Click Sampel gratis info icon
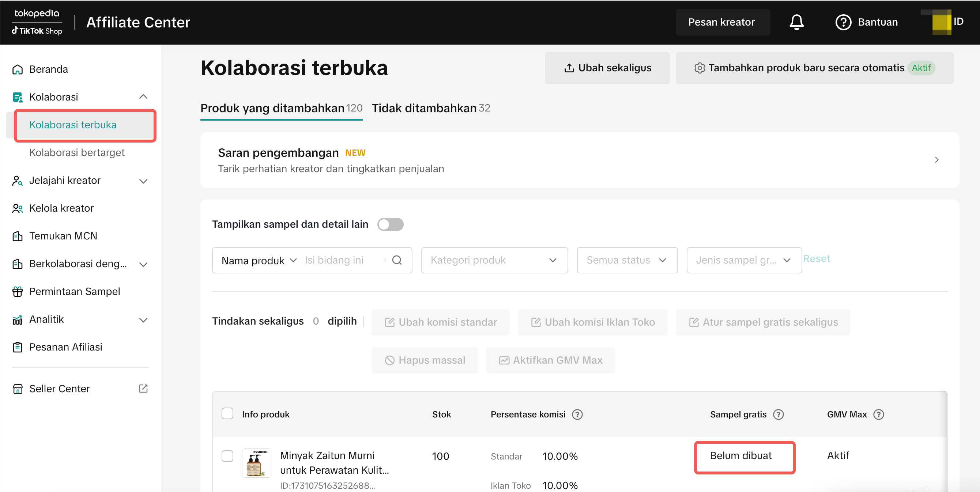Image resolution: width=980 pixels, height=492 pixels. 779,414
